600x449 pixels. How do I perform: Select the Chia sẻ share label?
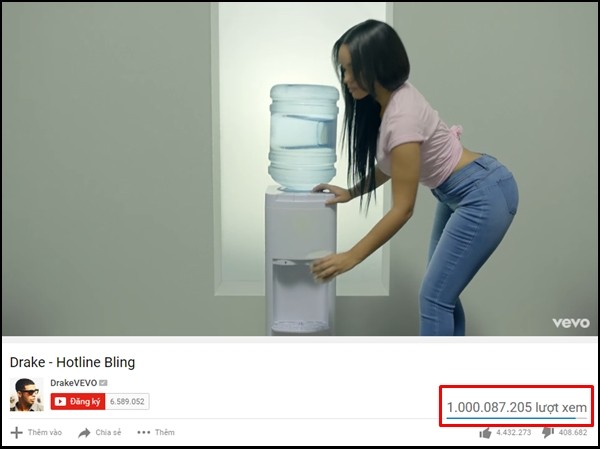[108, 433]
